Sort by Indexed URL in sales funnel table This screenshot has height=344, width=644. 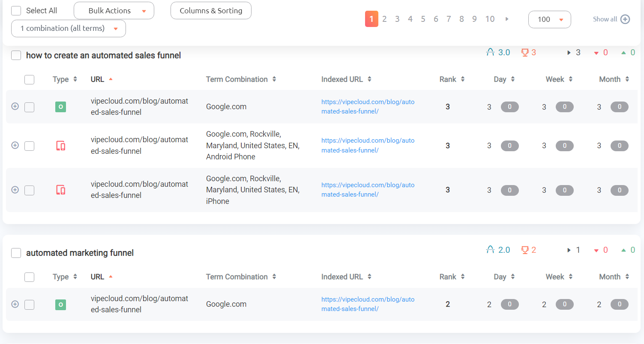pos(346,79)
